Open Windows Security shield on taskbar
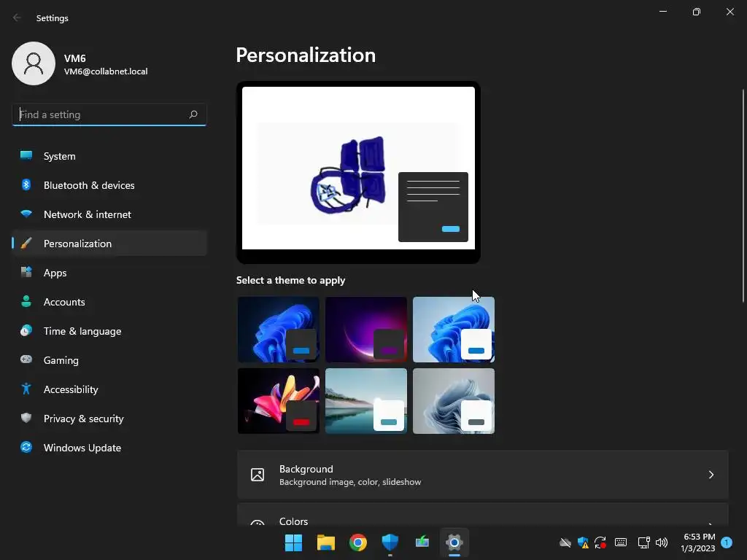This screenshot has width=747, height=560. [x=390, y=542]
